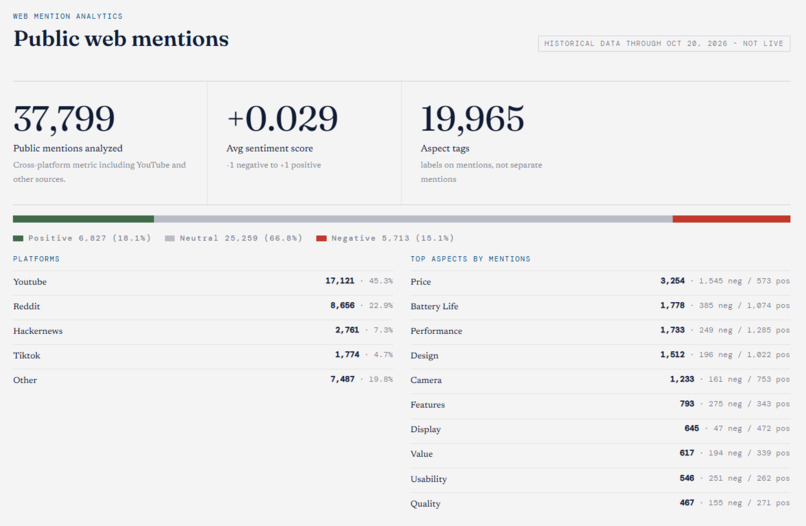Click '47 neg / 472 pos' for Display

tap(752, 429)
